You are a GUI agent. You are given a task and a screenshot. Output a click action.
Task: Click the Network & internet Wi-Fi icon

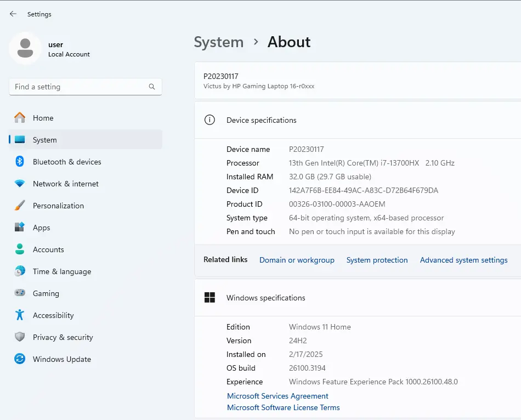tap(20, 184)
